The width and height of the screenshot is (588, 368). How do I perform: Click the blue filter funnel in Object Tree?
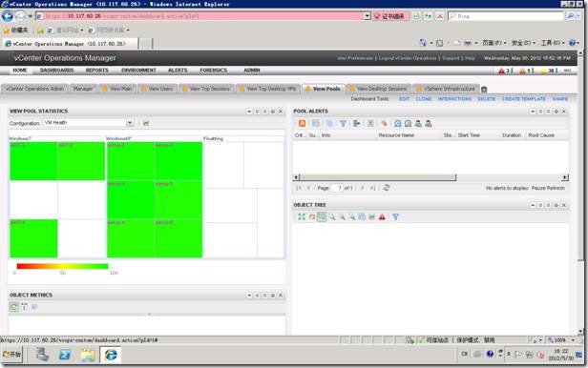395,216
